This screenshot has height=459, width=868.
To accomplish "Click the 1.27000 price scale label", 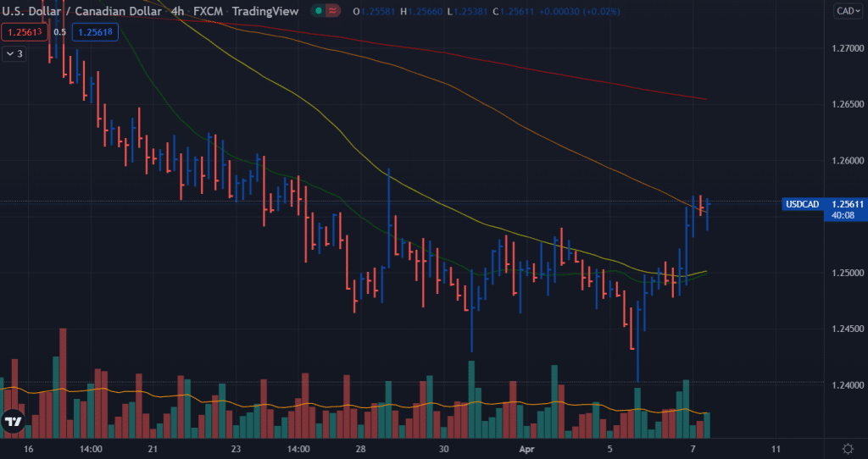I will tap(848, 48).
